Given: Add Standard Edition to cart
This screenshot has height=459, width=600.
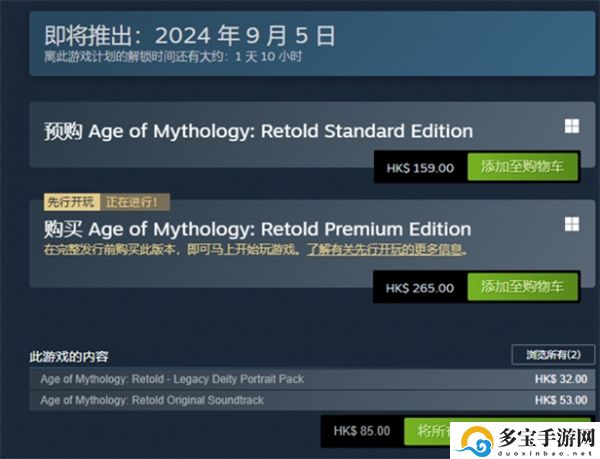Looking at the screenshot, I should (522, 167).
